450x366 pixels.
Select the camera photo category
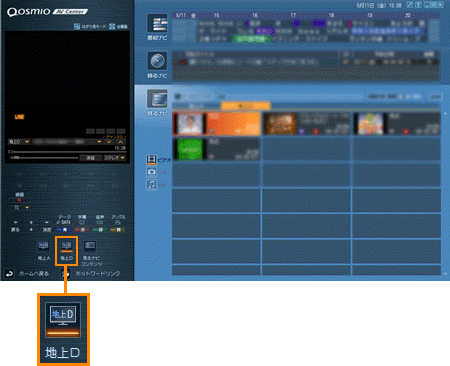pos(151,172)
